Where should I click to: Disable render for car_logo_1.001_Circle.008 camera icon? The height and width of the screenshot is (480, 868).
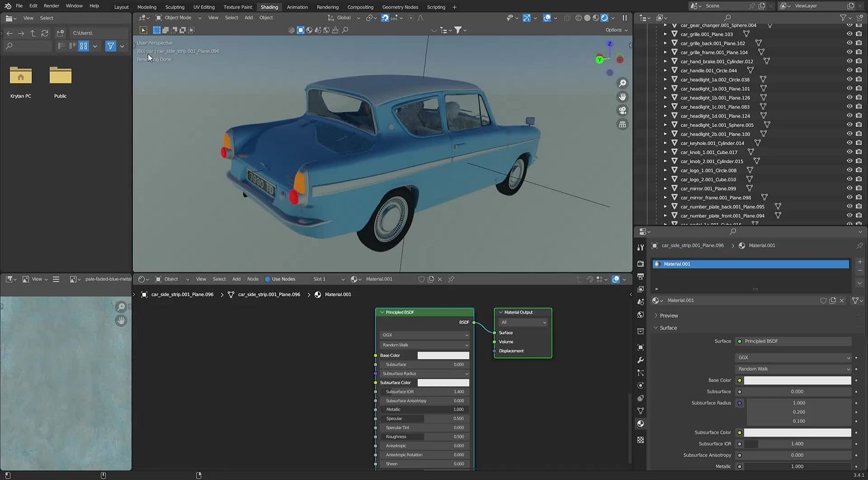[x=859, y=171]
